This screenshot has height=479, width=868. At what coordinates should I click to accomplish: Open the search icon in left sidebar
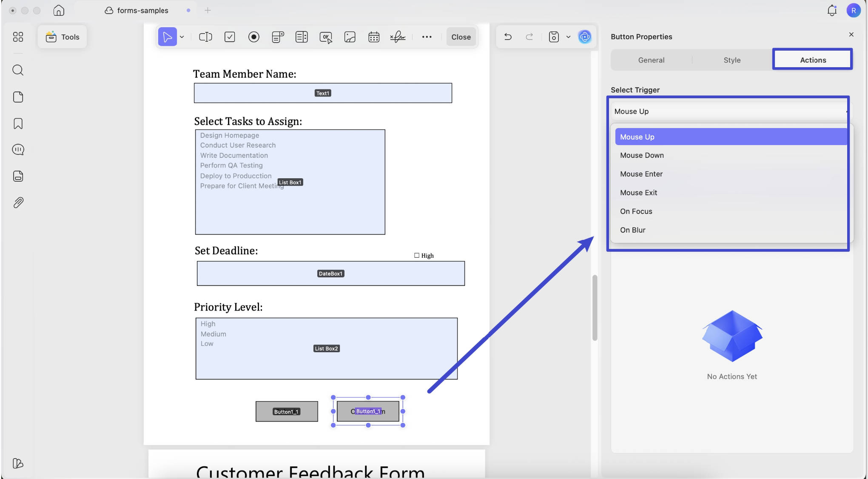click(18, 70)
